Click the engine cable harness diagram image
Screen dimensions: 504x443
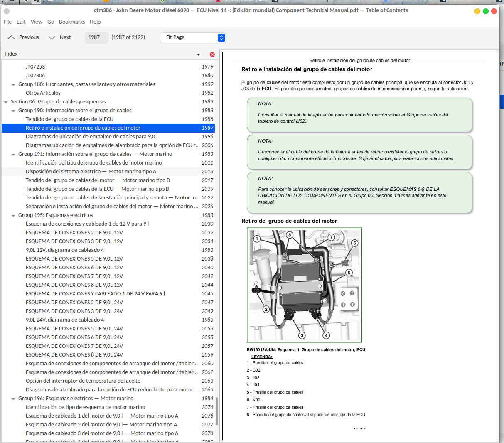tap(304, 285)
